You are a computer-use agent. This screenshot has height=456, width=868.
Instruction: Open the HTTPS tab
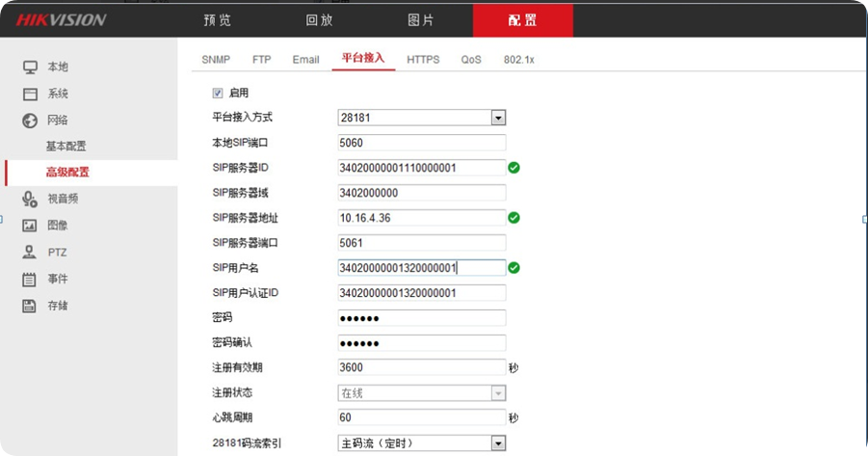coord(423,59)
